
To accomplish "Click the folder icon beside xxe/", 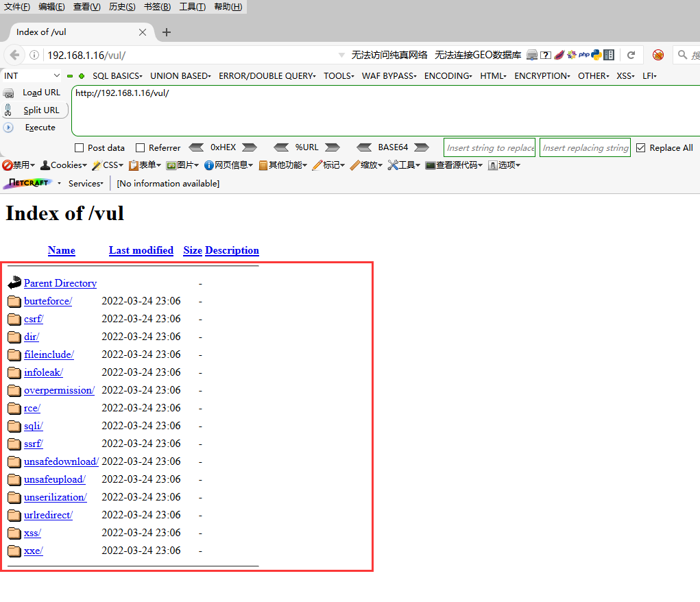I will coord(14,551).
